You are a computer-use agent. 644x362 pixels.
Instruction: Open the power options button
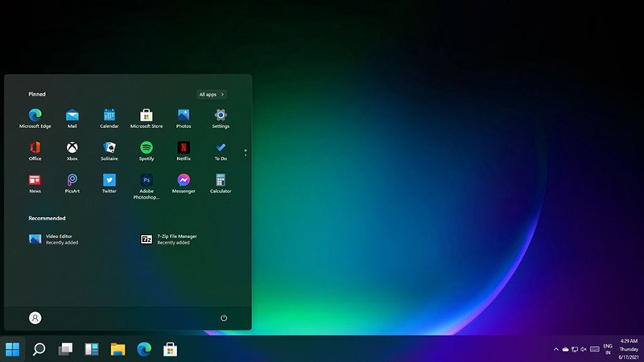224,318
